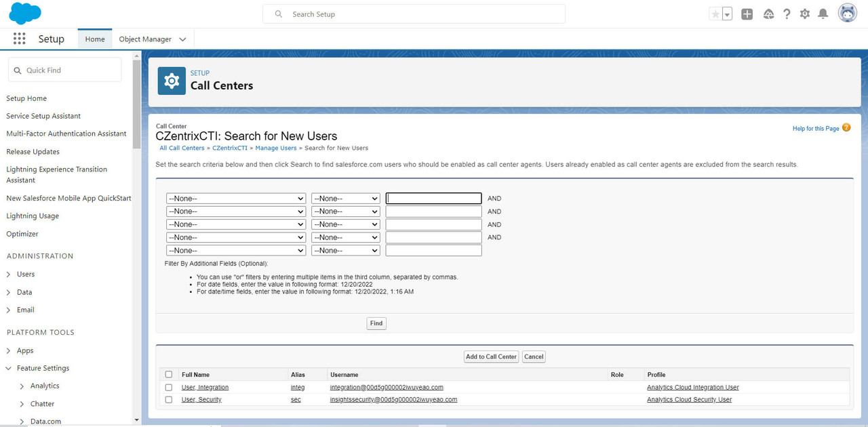Viewport: 868px width, 427px height.
Task: Open Service Setup Assistant
Action: click(x=43, y=116)
